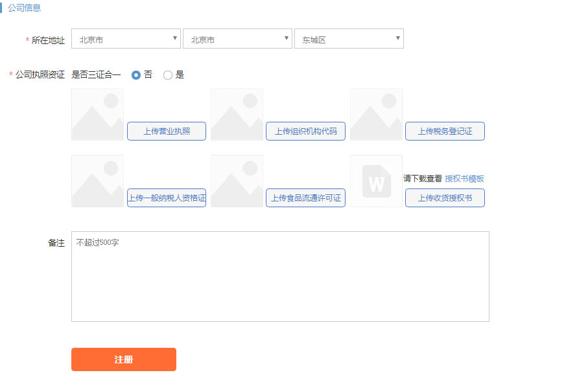
Task: Click the 上传一般纳税人资格证 upload button
Action: point(167,198)
